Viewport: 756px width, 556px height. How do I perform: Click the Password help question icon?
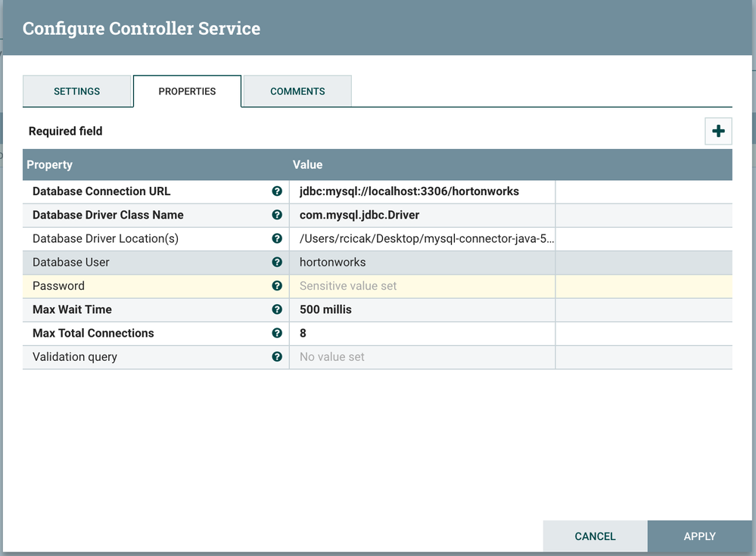[x=277, y=286]
